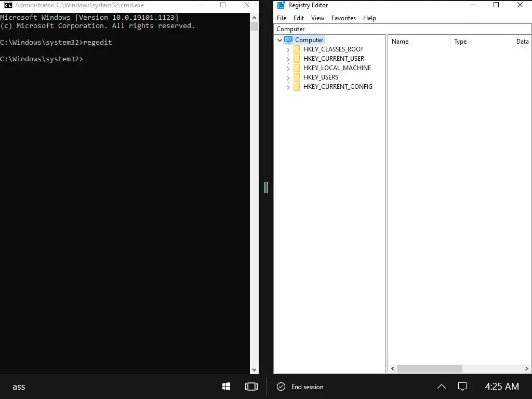
Task: Maximize the Registry Editor window
Action: tap(496, 5)
